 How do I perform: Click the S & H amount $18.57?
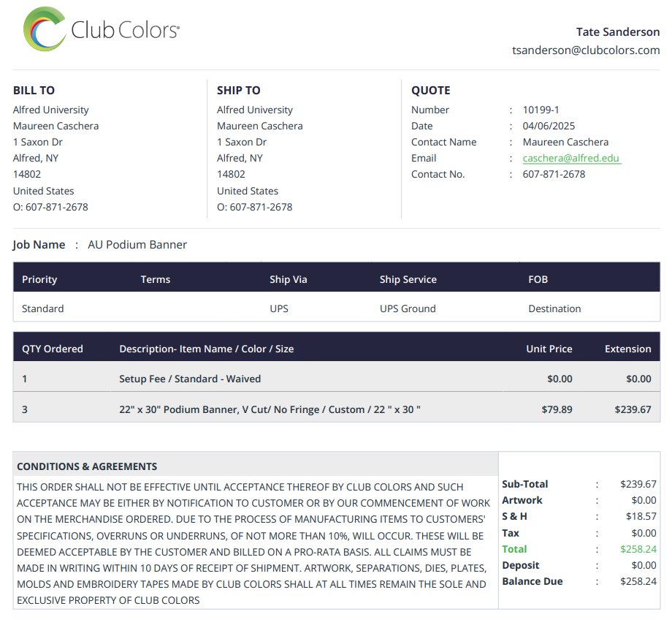tap(641, 517)
